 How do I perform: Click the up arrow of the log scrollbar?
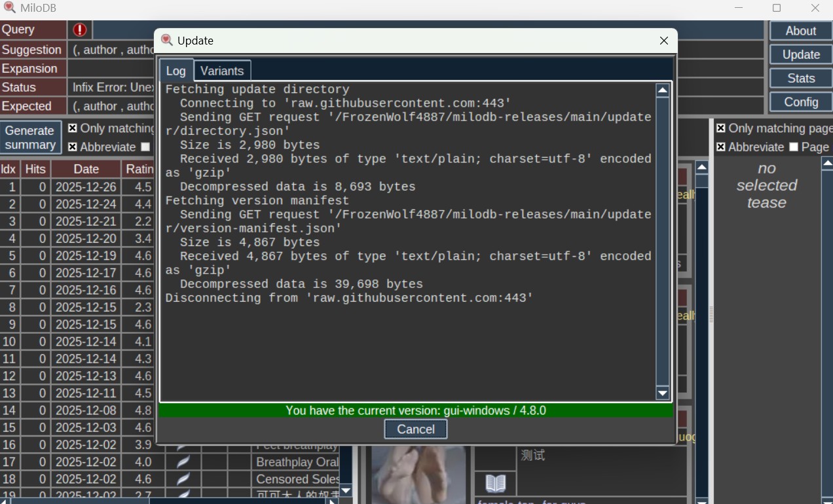click(663, 90)
